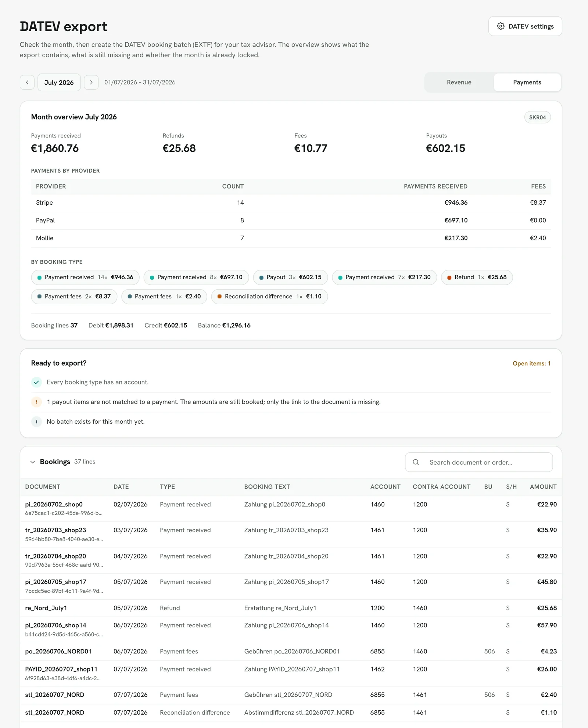Focus the Search document or order field
The image size is (588, 728).
click(479, 462)
